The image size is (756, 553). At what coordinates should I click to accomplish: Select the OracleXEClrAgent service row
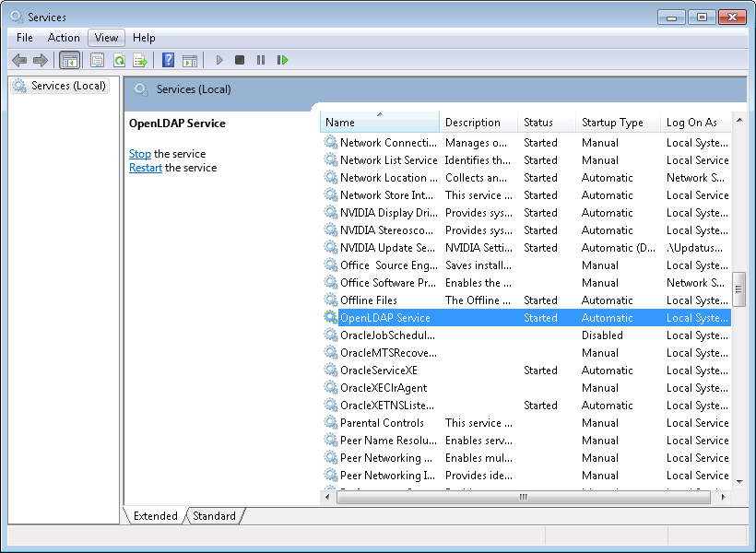pyautogui.click(x=526, y=388)
